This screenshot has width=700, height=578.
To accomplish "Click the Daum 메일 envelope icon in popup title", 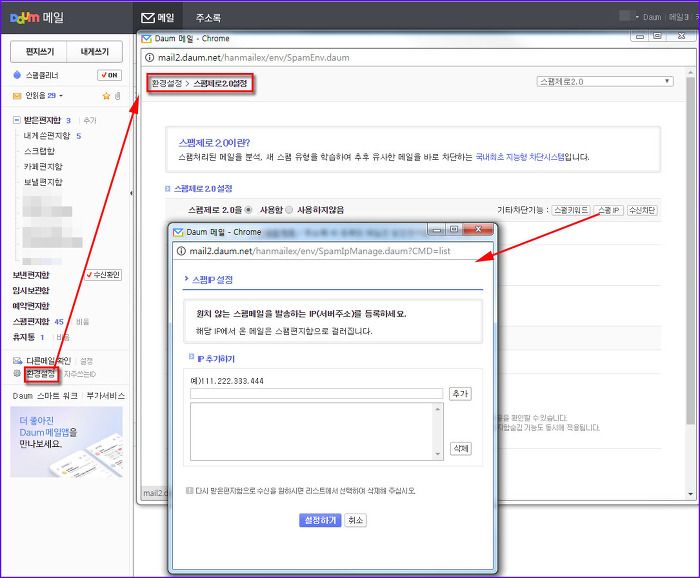I will 178,232.
